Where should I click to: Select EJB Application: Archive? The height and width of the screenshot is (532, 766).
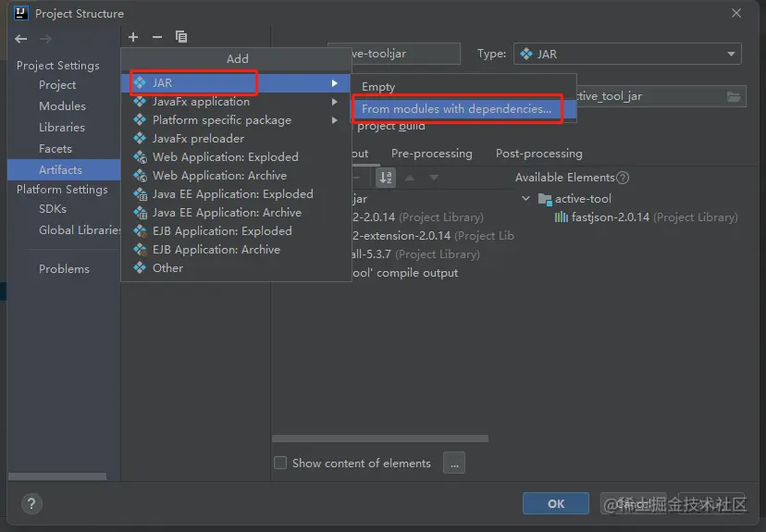(236, 250)
